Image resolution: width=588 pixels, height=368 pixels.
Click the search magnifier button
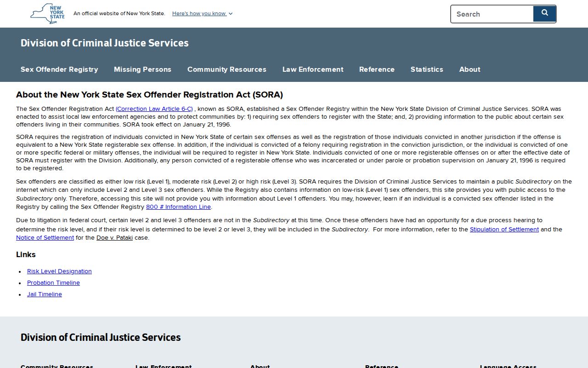click(x=544, y=13)
